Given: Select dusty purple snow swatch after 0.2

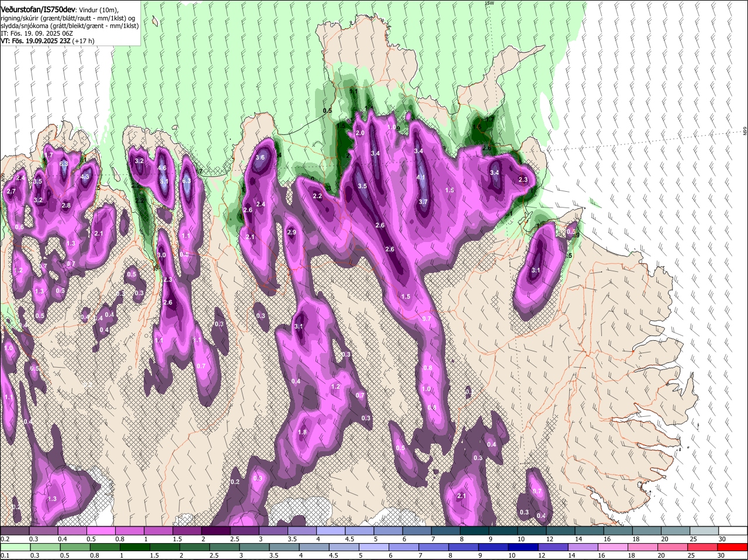Looking at the screenshot, I should pyautogui.click(x=15, y=530).
